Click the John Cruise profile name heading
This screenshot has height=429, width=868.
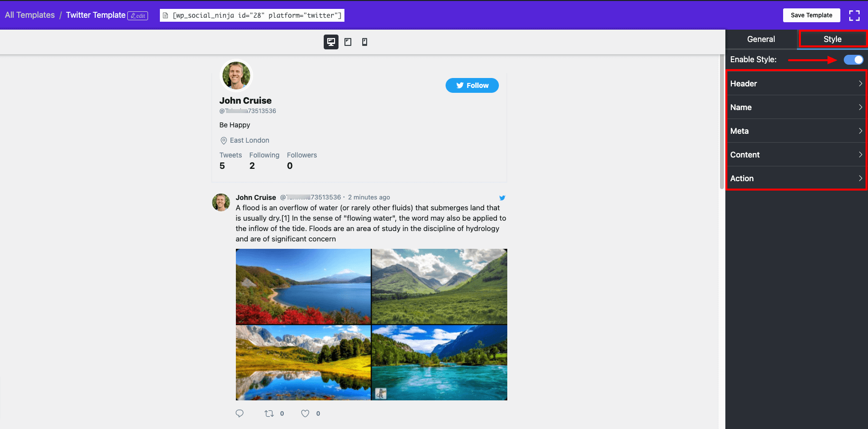click(x=245, y=101)
